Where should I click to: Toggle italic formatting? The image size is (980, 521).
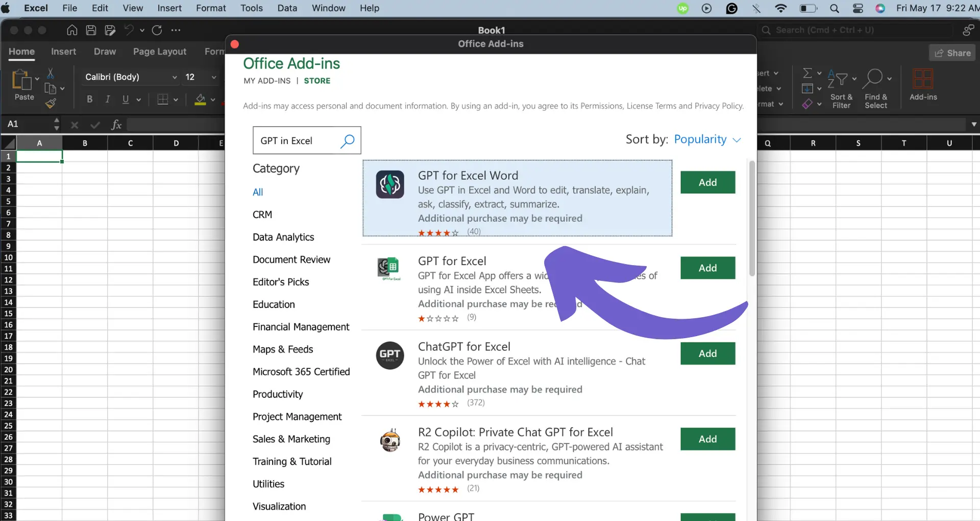[107, 99]
